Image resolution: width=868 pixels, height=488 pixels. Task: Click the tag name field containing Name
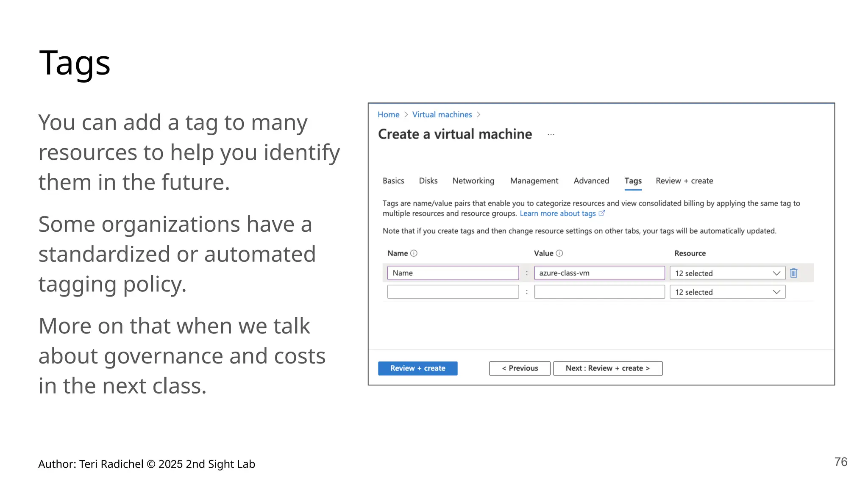coord(453,273)
